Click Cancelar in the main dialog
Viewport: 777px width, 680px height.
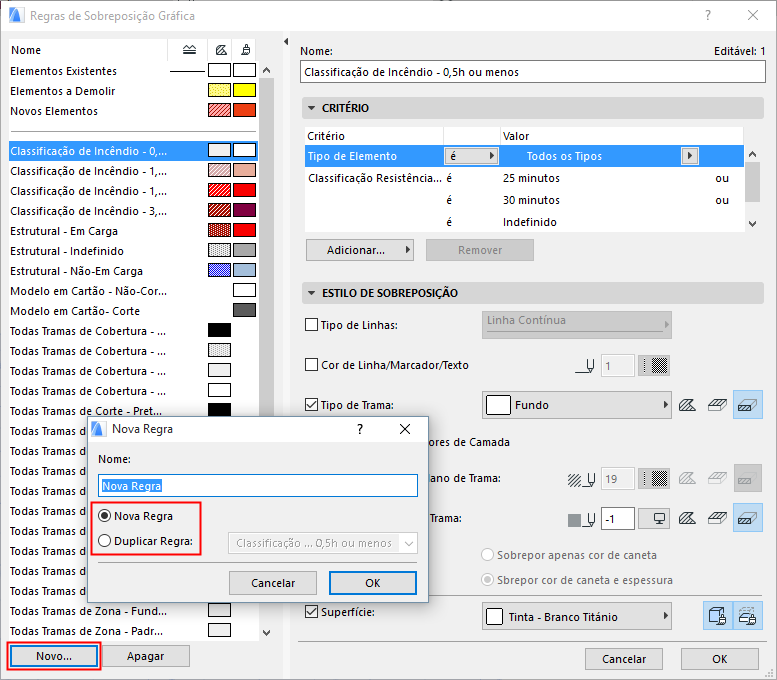tap(624, 659)
